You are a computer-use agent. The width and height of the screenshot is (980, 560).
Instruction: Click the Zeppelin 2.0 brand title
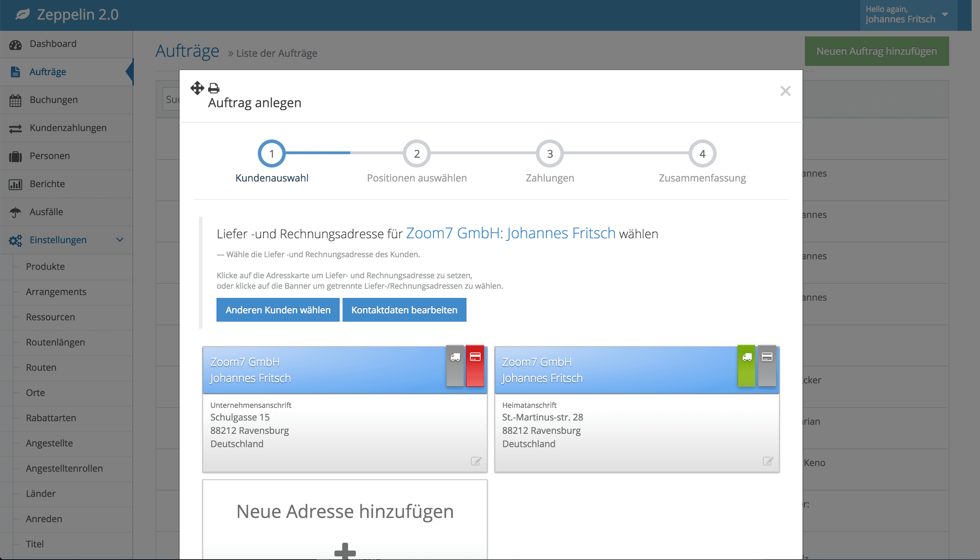tap(78, 15)
